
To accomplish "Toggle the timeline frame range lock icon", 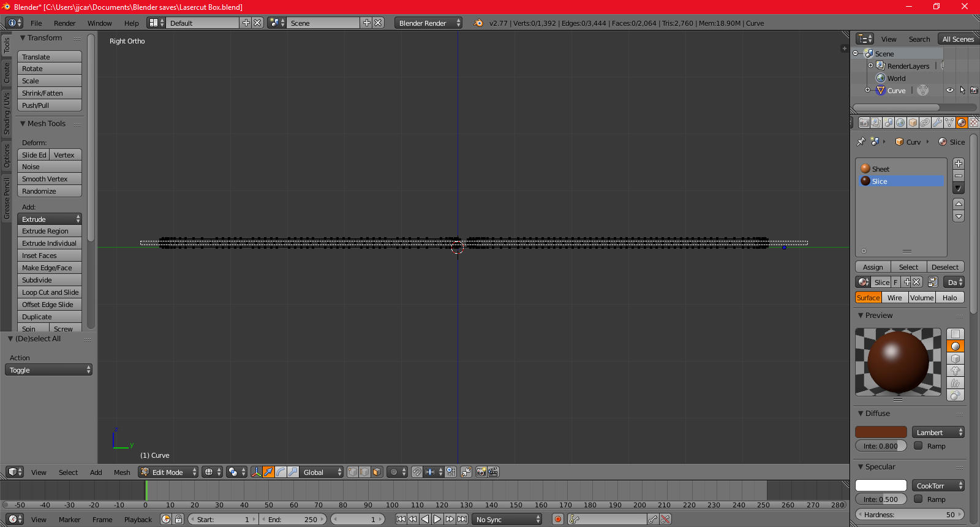I will (178, 519).
